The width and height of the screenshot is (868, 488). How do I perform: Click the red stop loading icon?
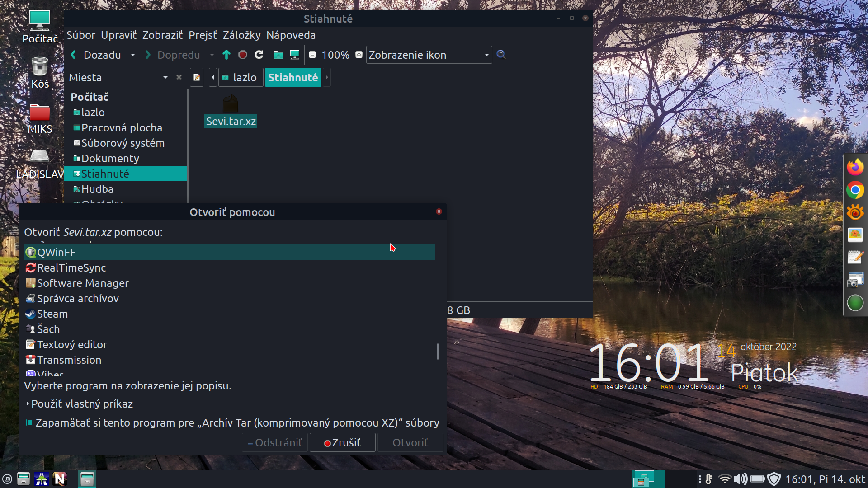point(243,55)
